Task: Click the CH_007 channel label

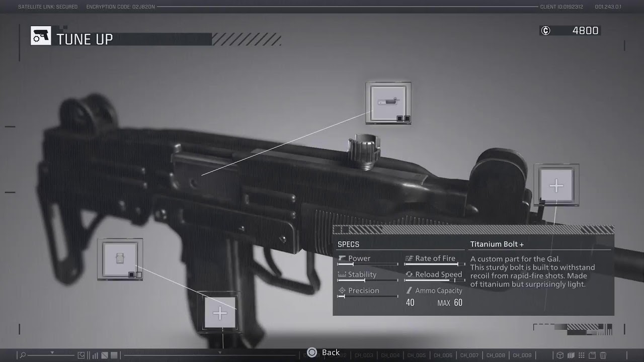Action: pos(469,355)
